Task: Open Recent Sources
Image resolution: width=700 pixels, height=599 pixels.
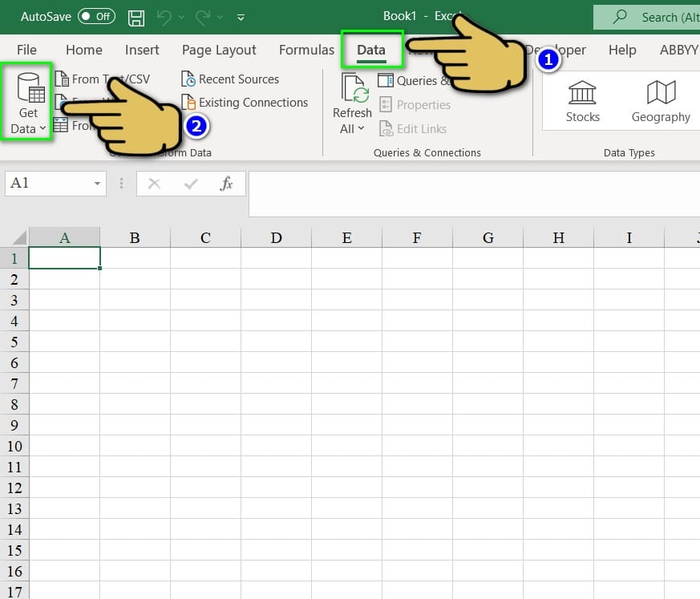Action: coord(230,79)
